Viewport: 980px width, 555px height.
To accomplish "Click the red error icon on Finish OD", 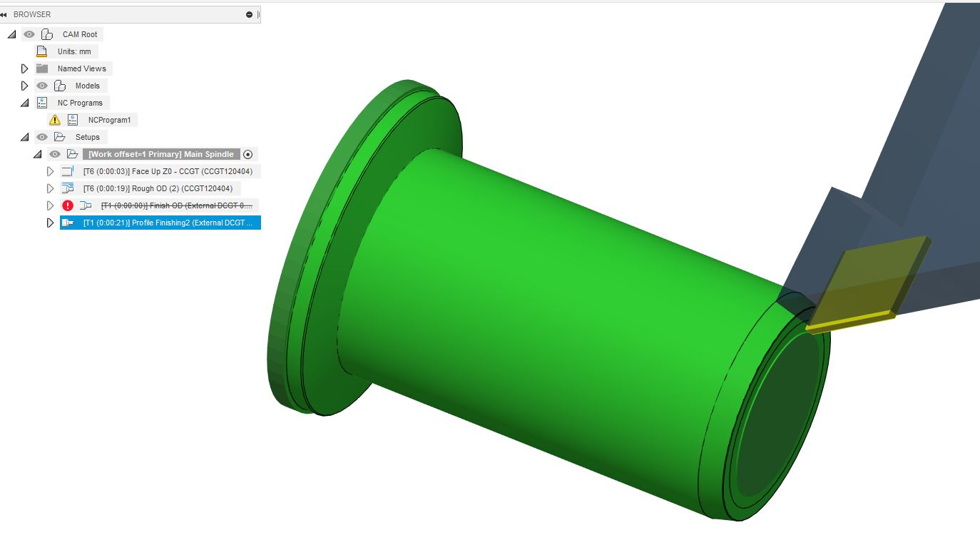I will tap(68, 205).
